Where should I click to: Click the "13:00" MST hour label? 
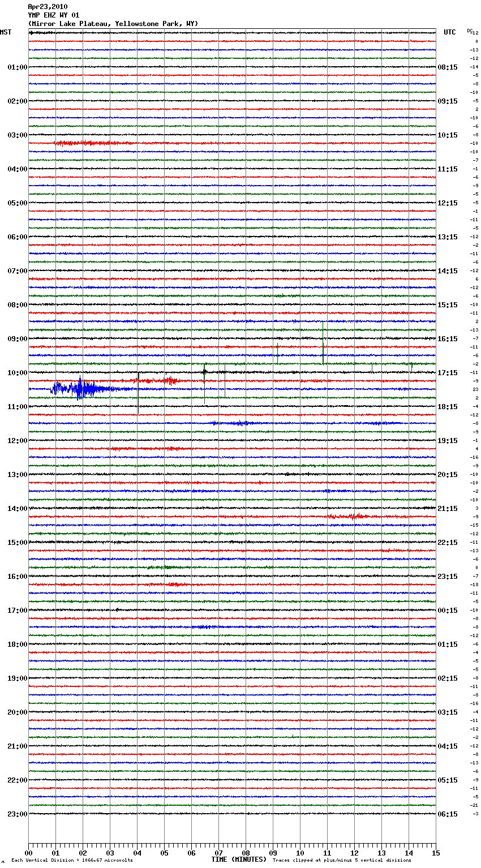coord(17,475)
